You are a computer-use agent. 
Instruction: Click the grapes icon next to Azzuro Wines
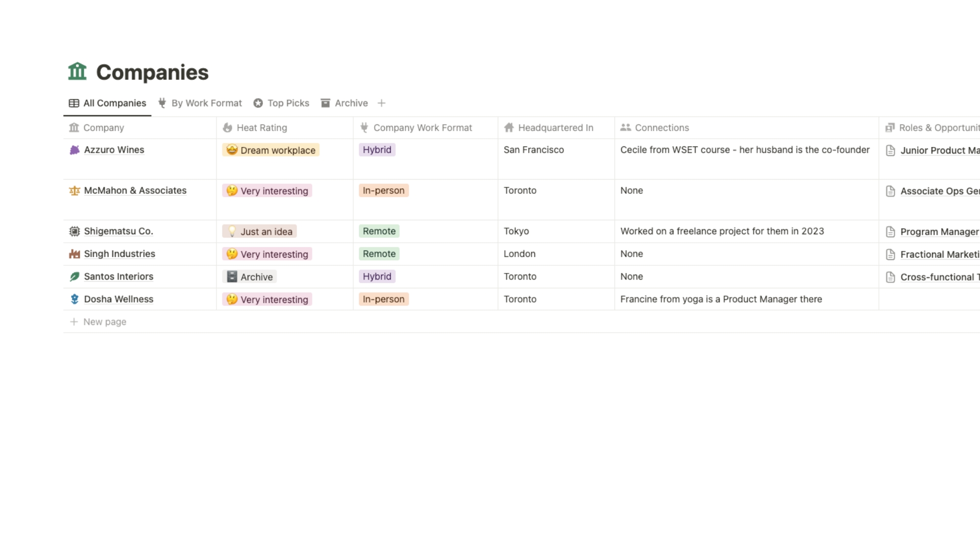(x=74, y=149)
